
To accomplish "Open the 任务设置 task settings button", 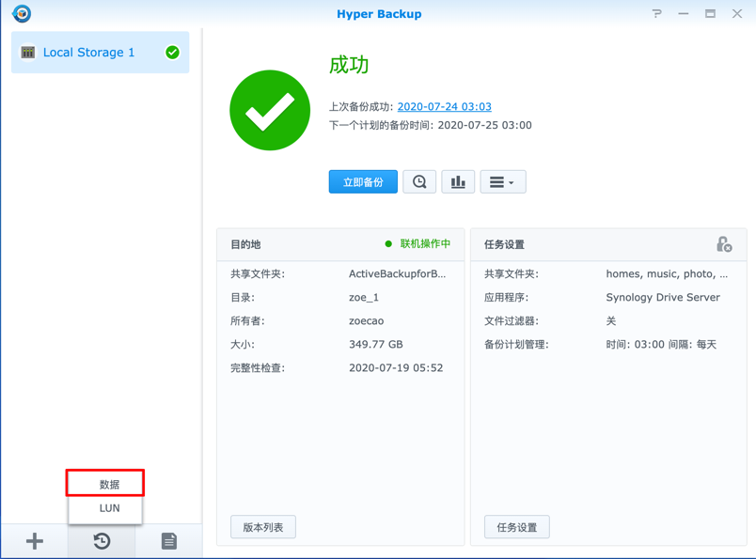I will [517, 527].
